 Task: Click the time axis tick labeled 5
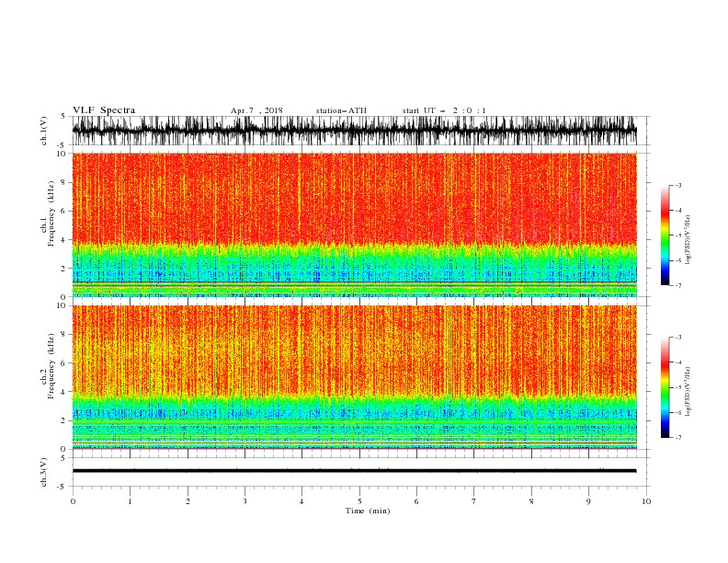pos(359,501)
